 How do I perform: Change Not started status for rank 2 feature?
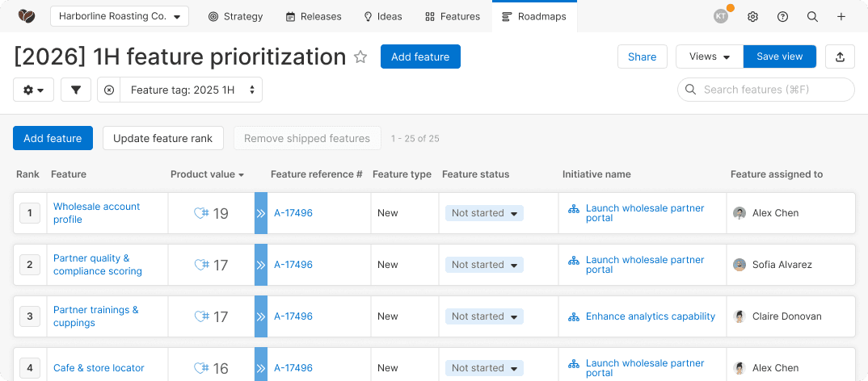point(484,265)
